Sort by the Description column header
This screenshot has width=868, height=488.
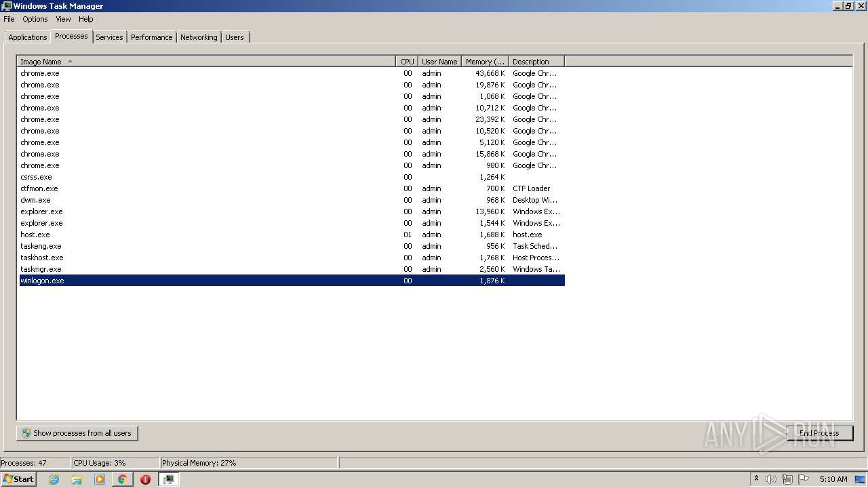(x=536, y=62)
